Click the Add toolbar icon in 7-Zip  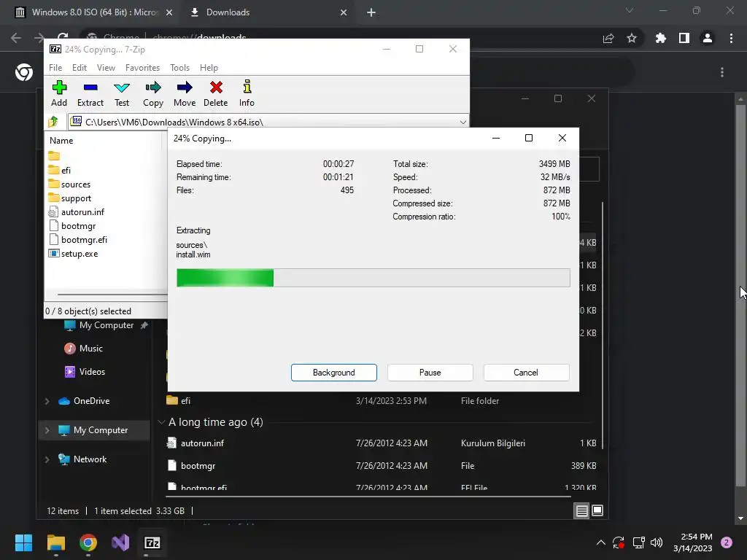(59, 93)
